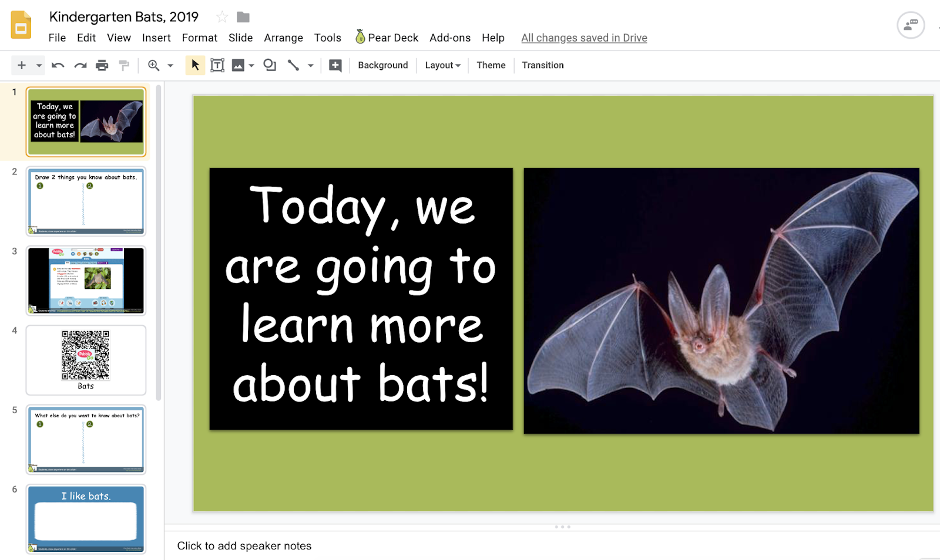Open the Google Slides home logo
Image resolution: width=940 pixels, height=560 pixels.
coord(21,25)
